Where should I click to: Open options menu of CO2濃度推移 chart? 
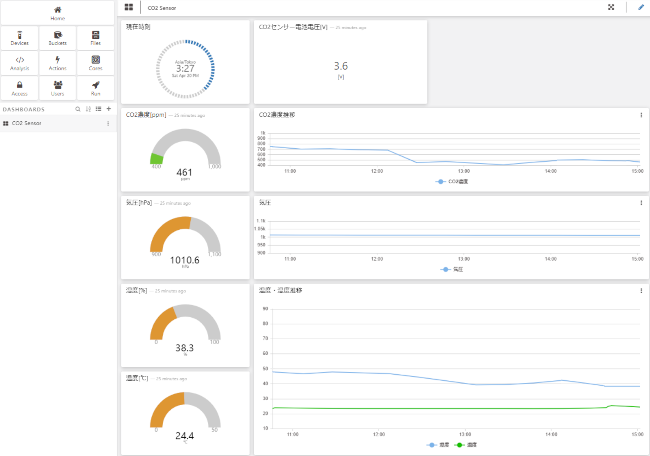(x=641, y=115)
